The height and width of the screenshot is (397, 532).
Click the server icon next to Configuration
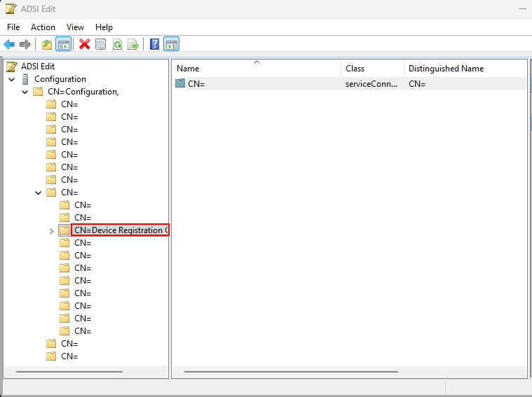[25, 79]
